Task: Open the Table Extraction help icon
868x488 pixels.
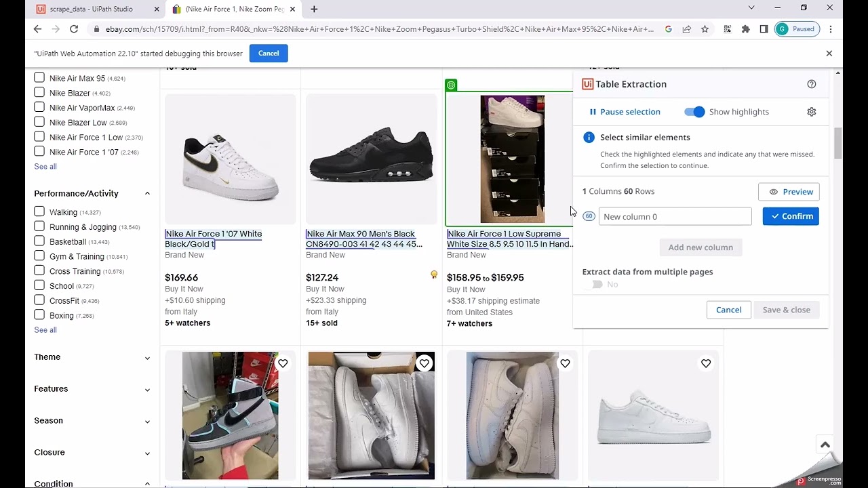Action: [812, 84]
